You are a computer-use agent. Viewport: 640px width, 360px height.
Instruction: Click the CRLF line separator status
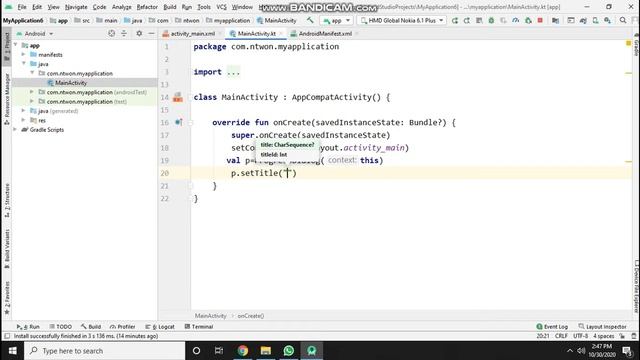pos(561,336)
